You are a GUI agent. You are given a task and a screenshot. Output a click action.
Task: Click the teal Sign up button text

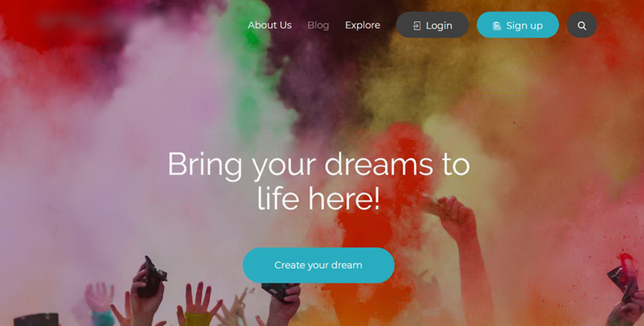point(524,26)
